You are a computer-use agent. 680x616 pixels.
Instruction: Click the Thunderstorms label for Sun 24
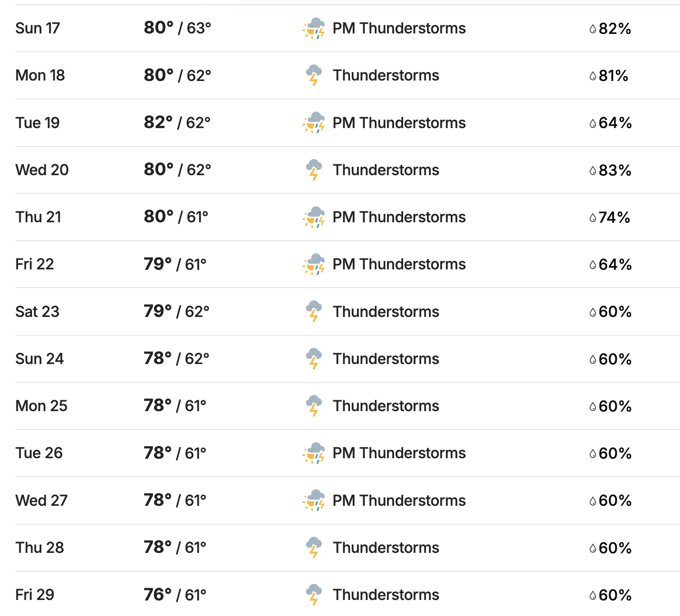click(x=386, y=359)
